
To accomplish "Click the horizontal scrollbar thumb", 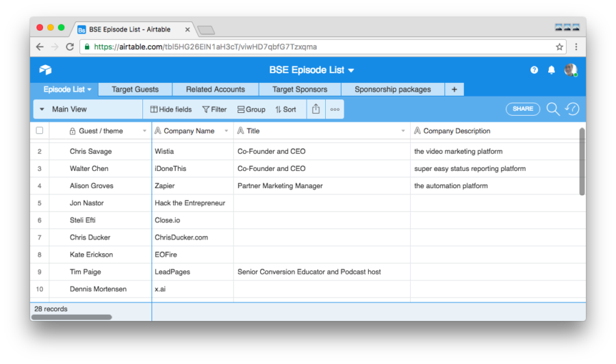I will (71, 317).
